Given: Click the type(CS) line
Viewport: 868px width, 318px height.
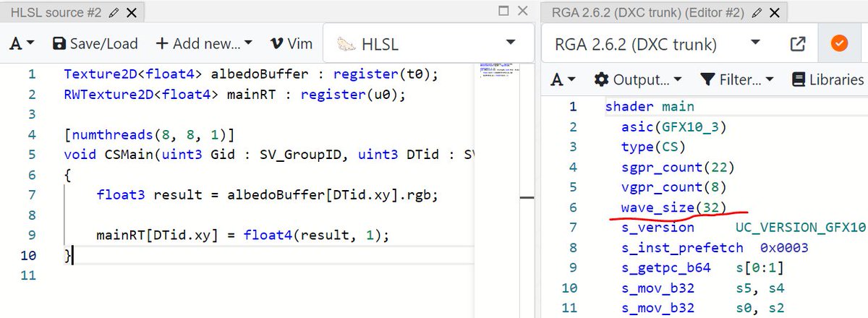Looking at the screenshot, I should [652, 147].
